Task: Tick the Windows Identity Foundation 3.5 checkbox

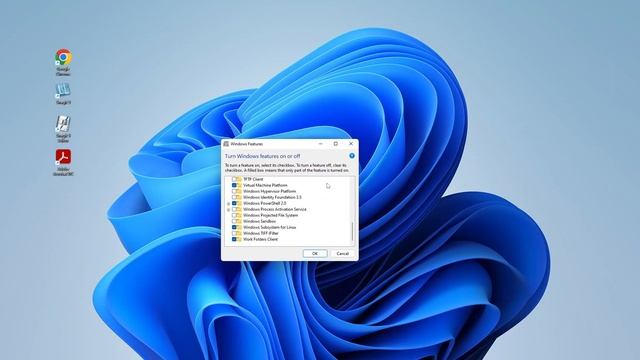Action: 234,197
